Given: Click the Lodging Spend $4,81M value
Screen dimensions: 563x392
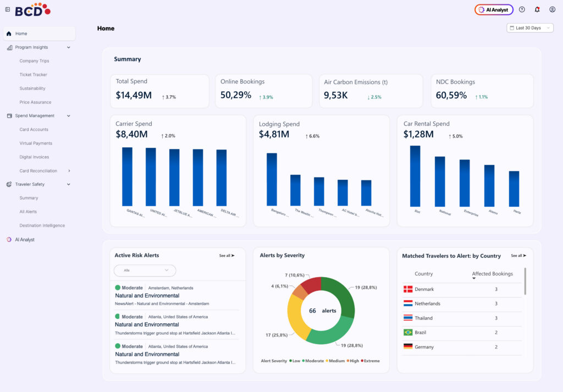Looking at the screenshot, I should pos(274,134).
